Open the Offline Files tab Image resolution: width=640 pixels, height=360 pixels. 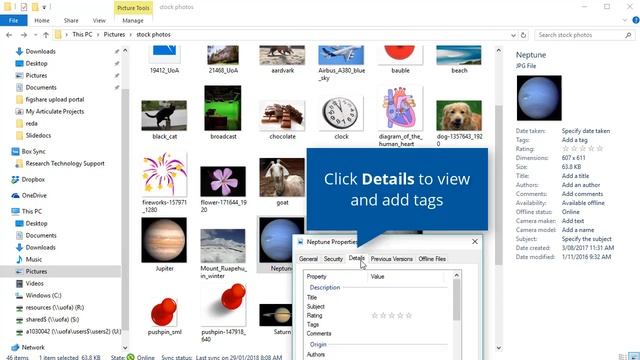(432, 259)
